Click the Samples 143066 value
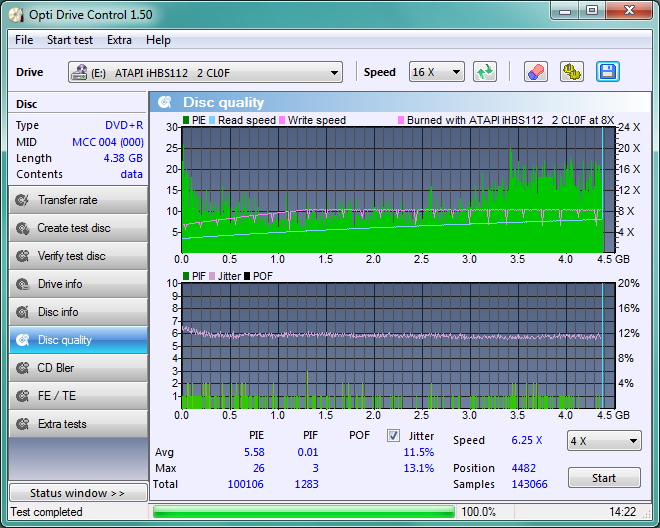This screenshot has height=528, width=660. (x=530, y=484)
